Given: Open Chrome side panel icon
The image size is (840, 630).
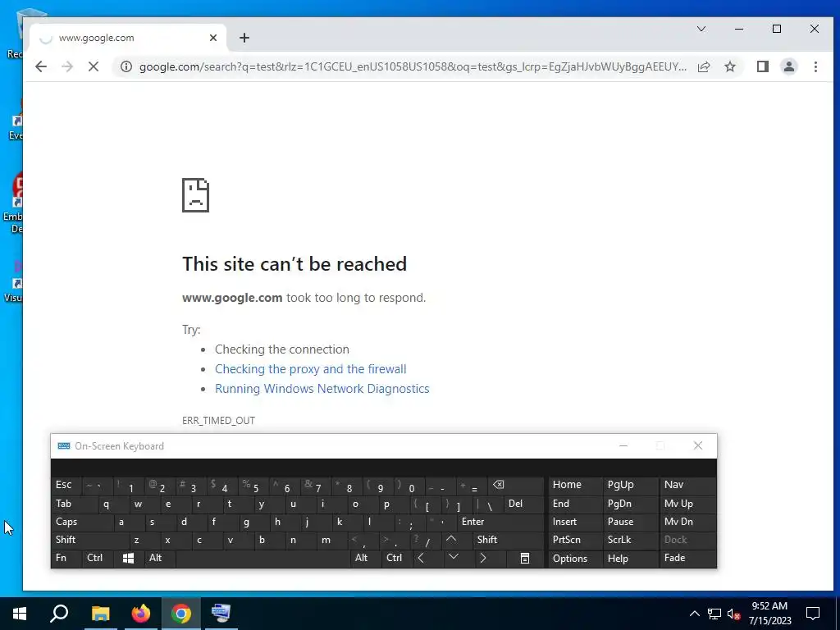Looking at the screenshot, I should tap(762, 66).
